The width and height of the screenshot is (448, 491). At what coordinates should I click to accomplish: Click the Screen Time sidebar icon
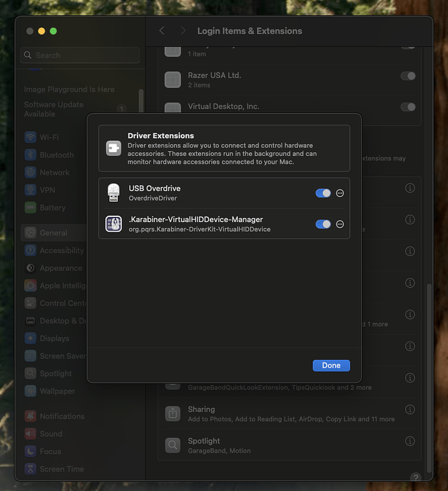pyautogui.click(x=31, y=469)
